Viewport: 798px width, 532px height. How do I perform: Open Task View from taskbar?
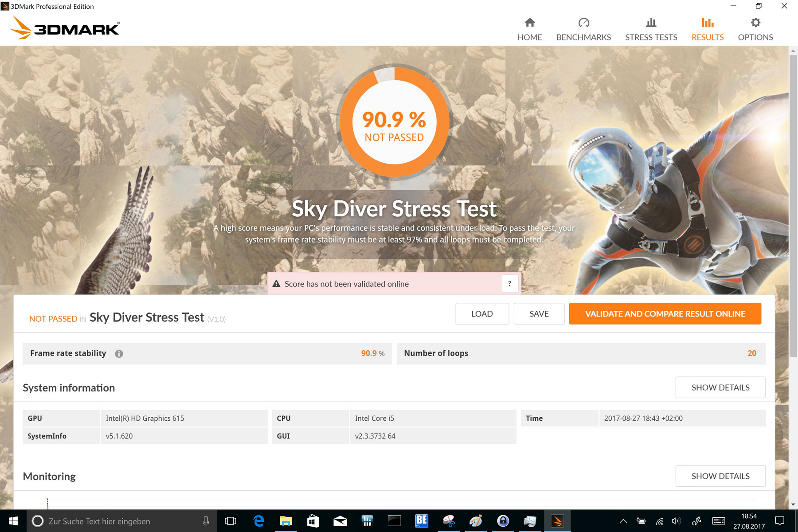tap(231, 521)
